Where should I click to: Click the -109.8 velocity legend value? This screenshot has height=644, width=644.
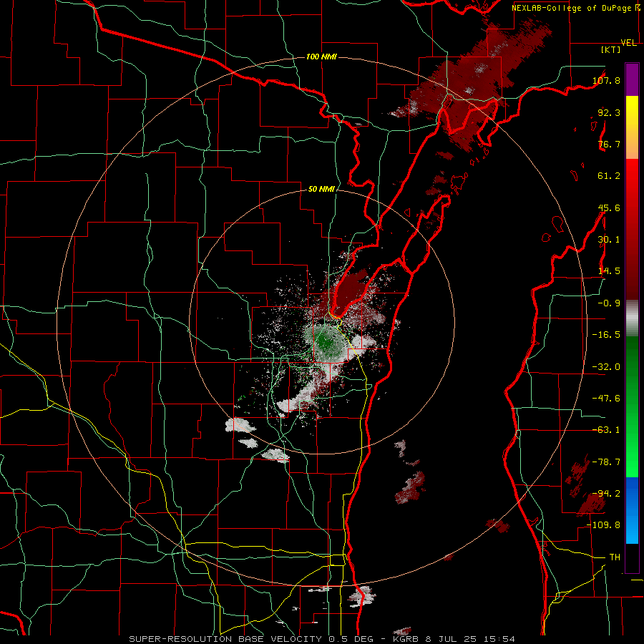(x=604, y=525)
